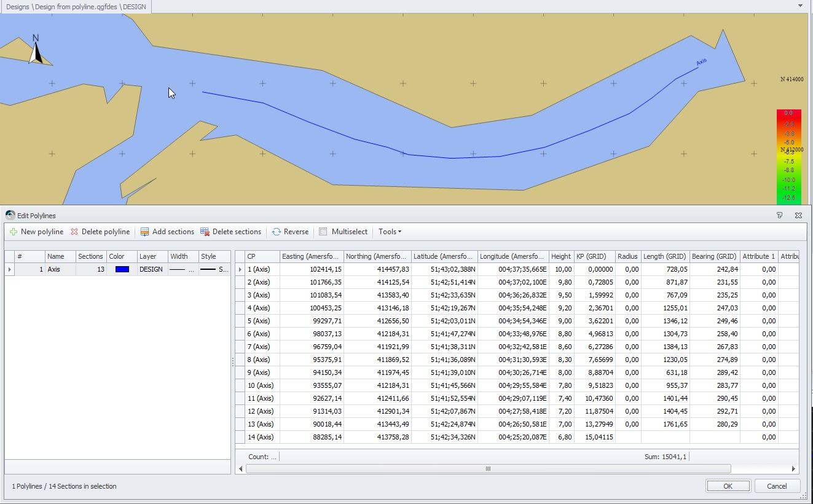The width and height of the screenshot is (813, 504).
Task: Click the horizontal scrollbar's right arrow
Action: (x=793, y=468)
